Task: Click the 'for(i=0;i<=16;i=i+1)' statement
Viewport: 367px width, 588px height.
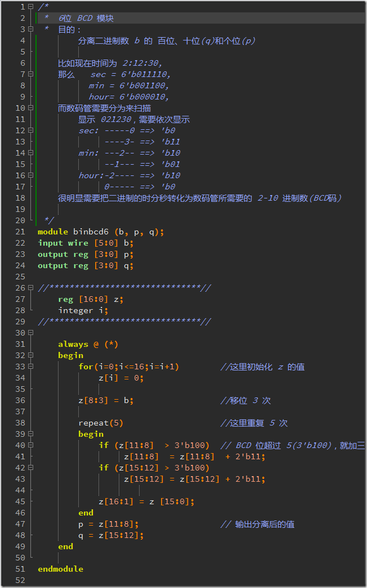Action: [129, 367]
